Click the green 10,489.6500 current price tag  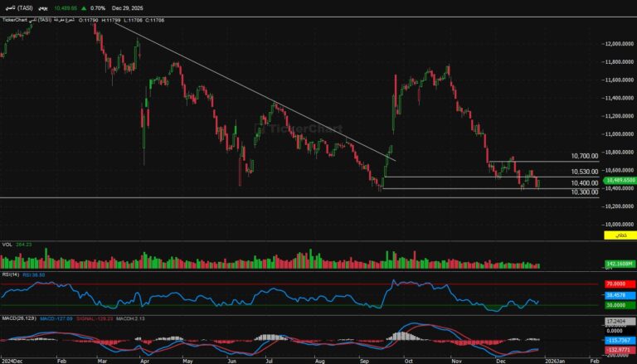[619, 180]
